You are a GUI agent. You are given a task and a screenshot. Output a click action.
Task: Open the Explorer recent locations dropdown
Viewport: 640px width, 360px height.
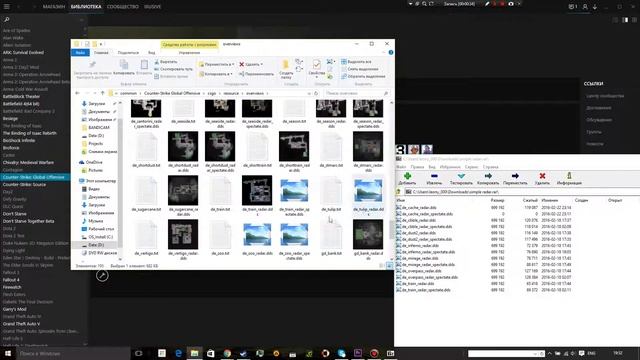[x=95, y=93]
